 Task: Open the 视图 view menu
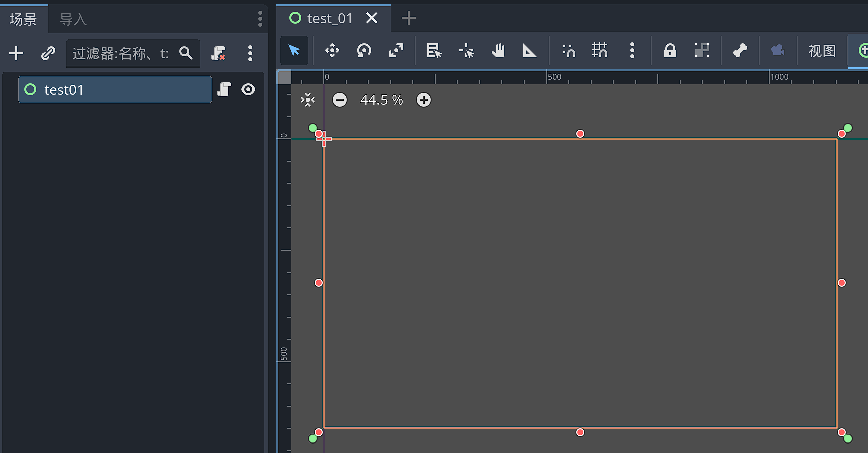pyautogui.click(x=822, y=50)
